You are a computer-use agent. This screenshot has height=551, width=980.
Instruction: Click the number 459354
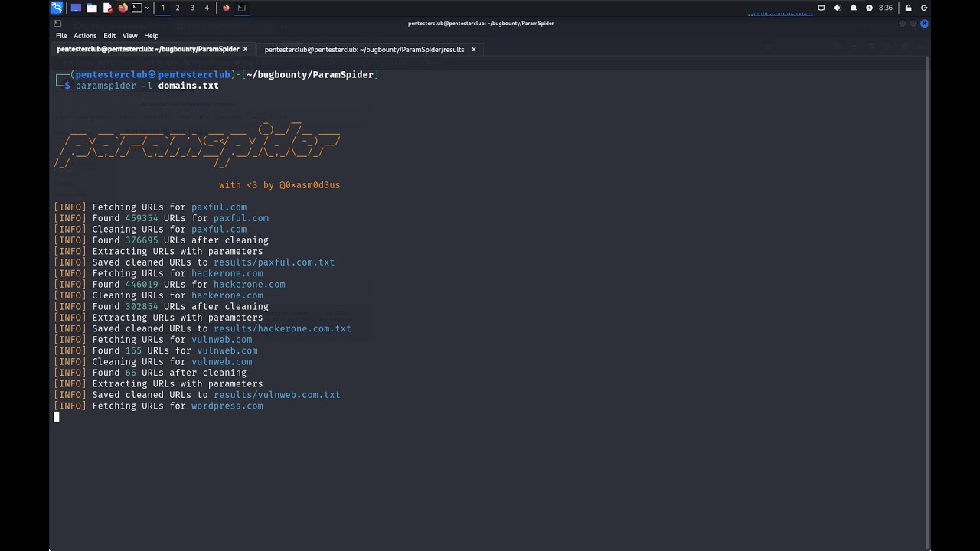coord(142,218)
